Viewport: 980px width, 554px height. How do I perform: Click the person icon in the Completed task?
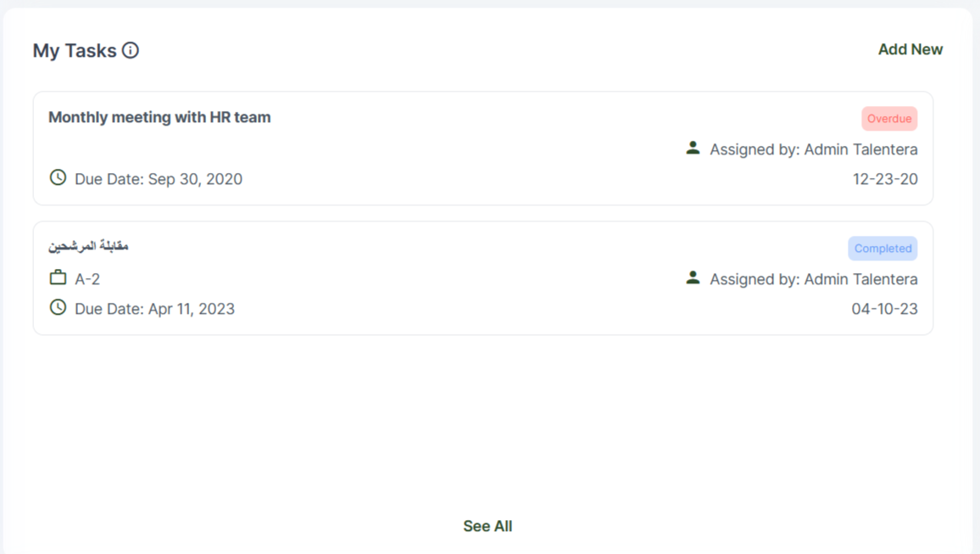click(693, 278)
